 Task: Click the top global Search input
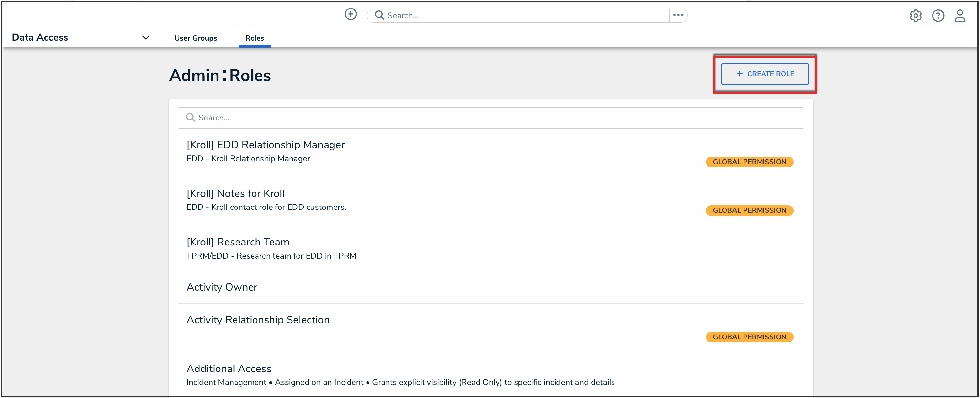click(x=525, y=16)
